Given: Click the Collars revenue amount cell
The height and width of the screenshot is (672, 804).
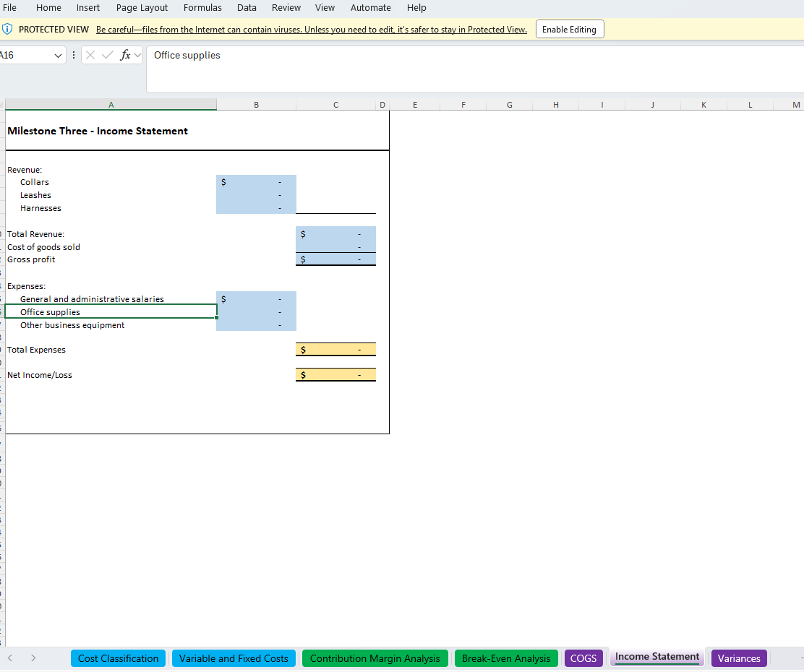Looking at the screenshot, I should (257, 182).
